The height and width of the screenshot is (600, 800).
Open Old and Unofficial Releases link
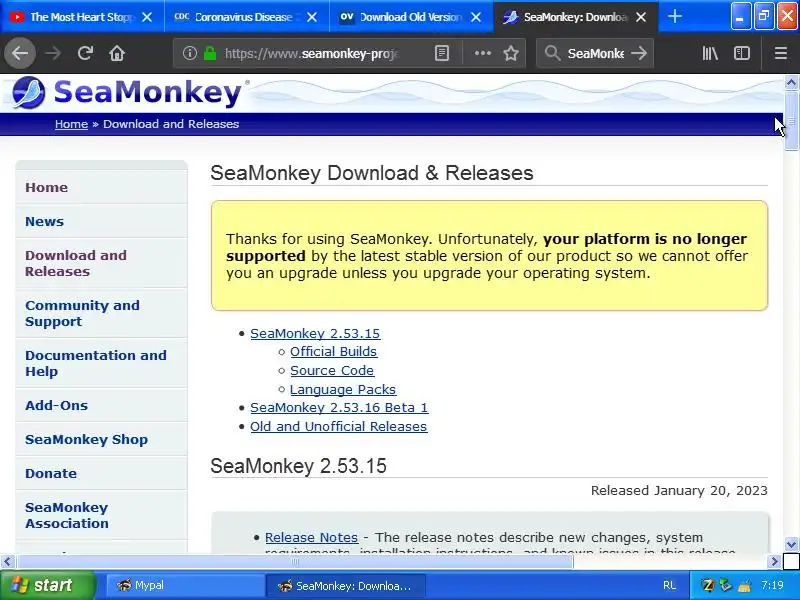(338, 427)
